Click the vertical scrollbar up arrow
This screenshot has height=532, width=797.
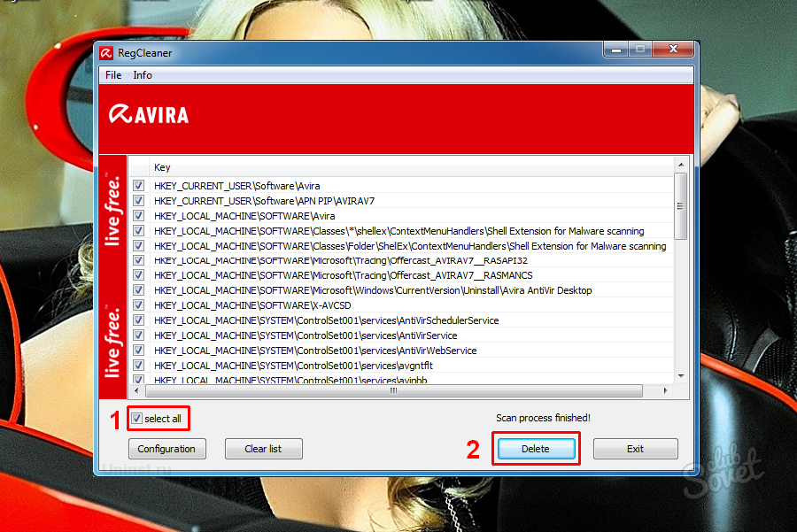click(680, 166)
